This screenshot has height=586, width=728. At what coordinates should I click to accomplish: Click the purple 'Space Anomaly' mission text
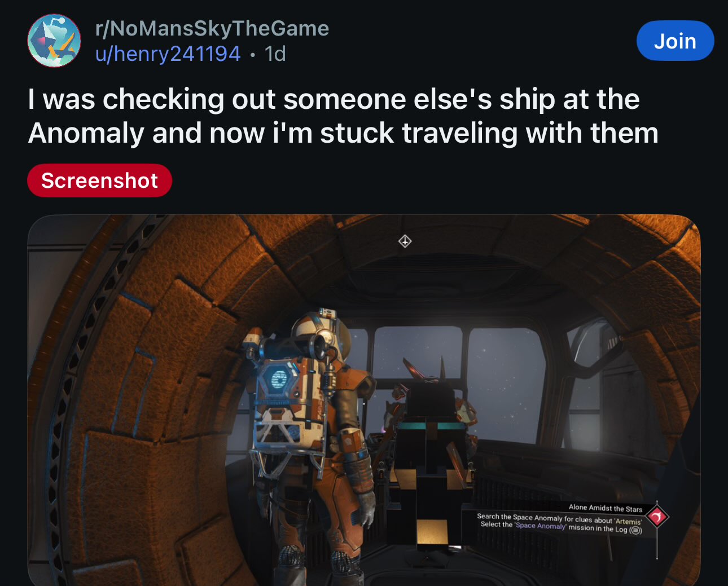540,526
